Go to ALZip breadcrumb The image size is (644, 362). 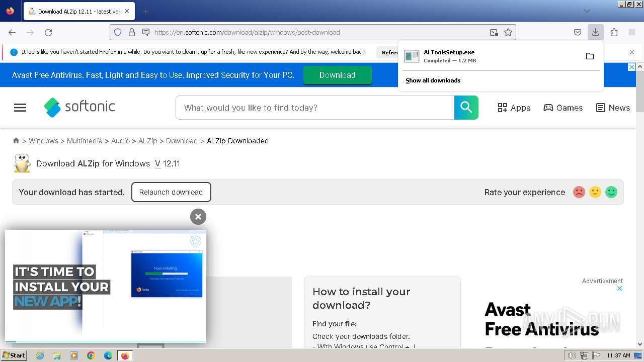(148, 141)
